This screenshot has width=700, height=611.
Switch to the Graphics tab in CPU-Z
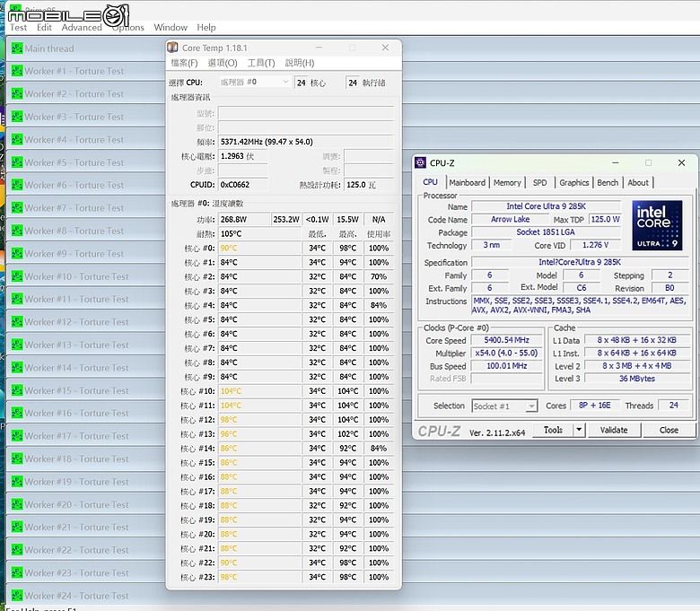point(574,182)
